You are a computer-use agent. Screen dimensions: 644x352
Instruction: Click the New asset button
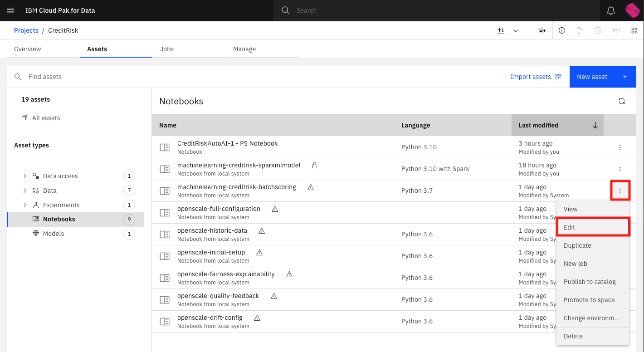coord(603,77)
